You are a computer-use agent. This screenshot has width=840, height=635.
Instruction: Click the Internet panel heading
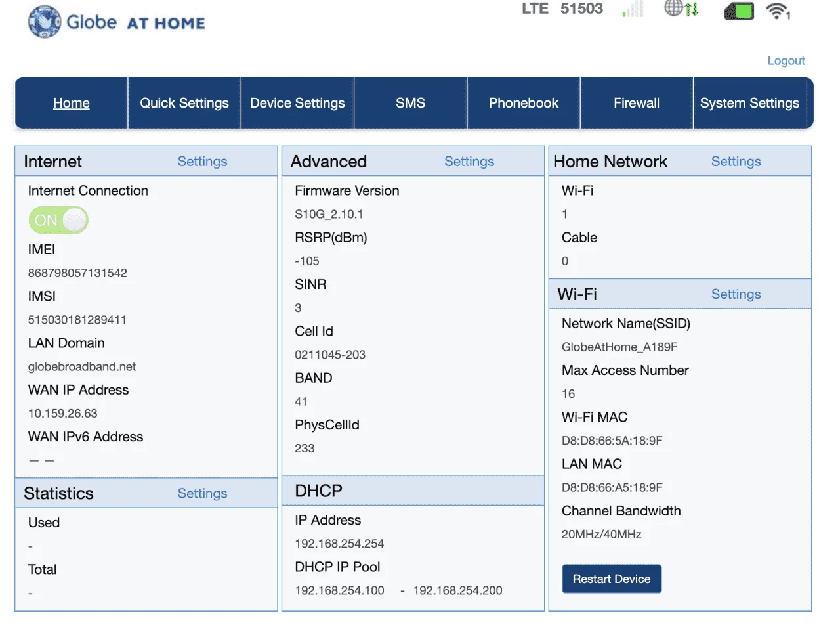[53, 162]
